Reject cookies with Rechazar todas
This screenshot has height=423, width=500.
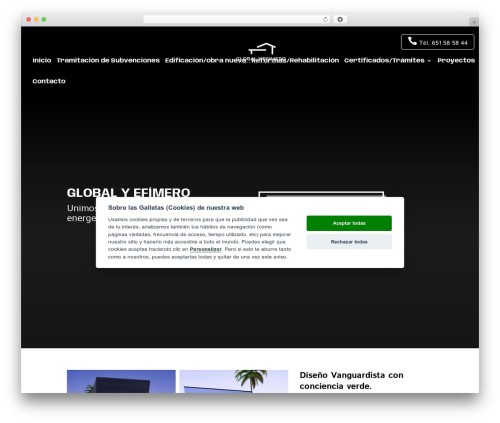[349, 242]
